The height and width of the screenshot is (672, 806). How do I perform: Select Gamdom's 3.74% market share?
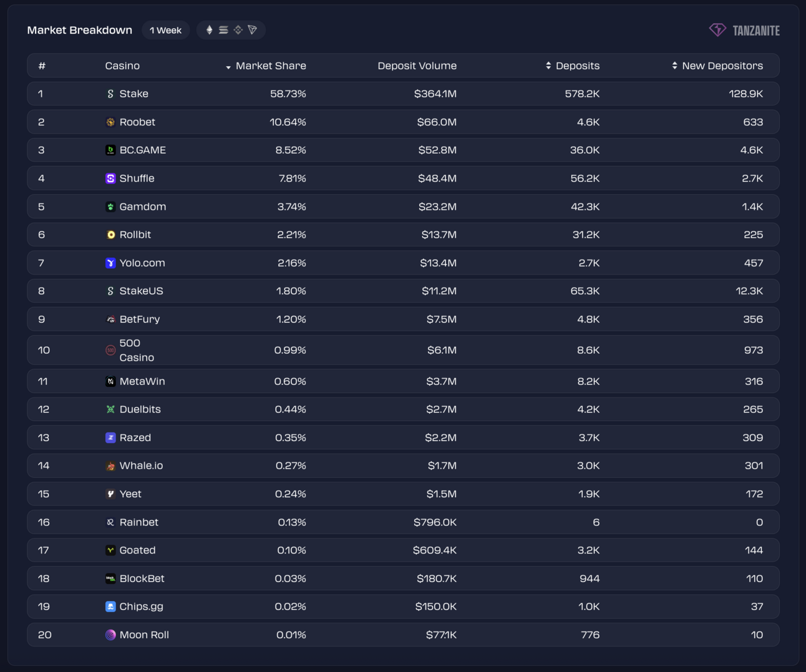(292, 207)
